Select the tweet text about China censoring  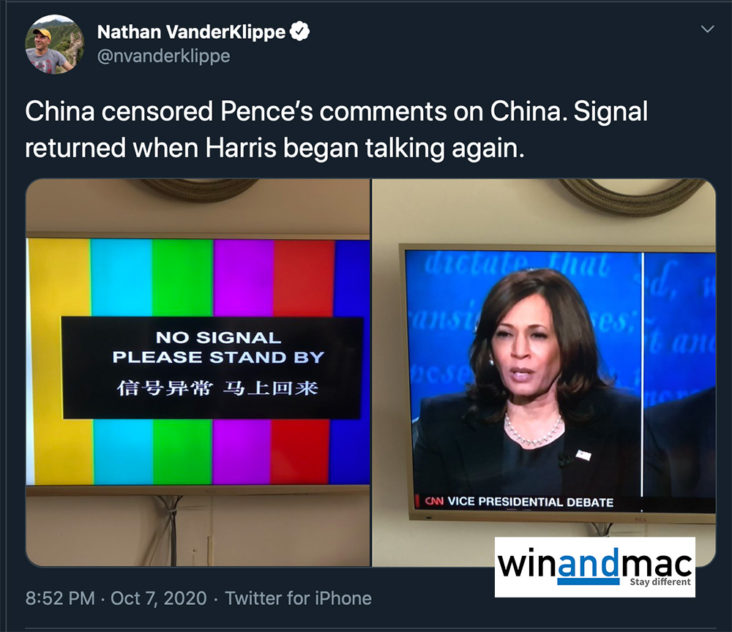click(x=336, y=129)
